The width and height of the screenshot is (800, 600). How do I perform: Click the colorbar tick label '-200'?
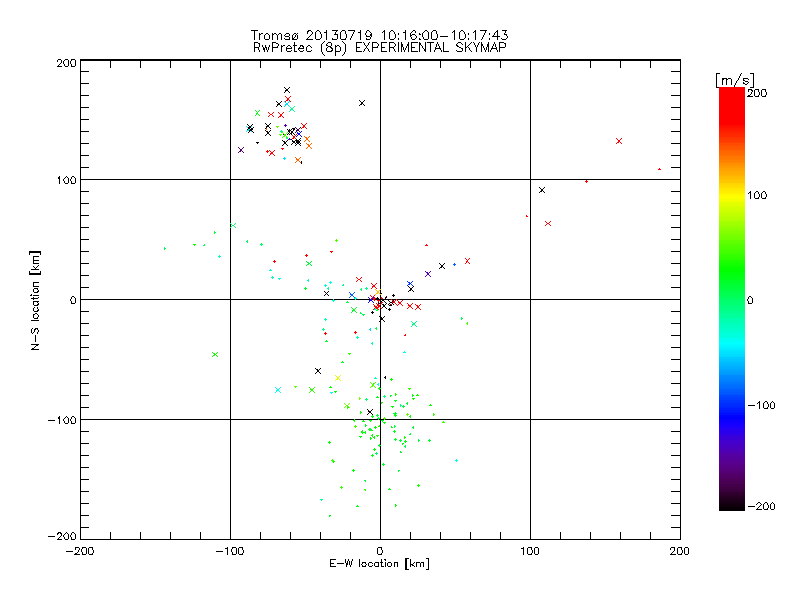point(761,506)
